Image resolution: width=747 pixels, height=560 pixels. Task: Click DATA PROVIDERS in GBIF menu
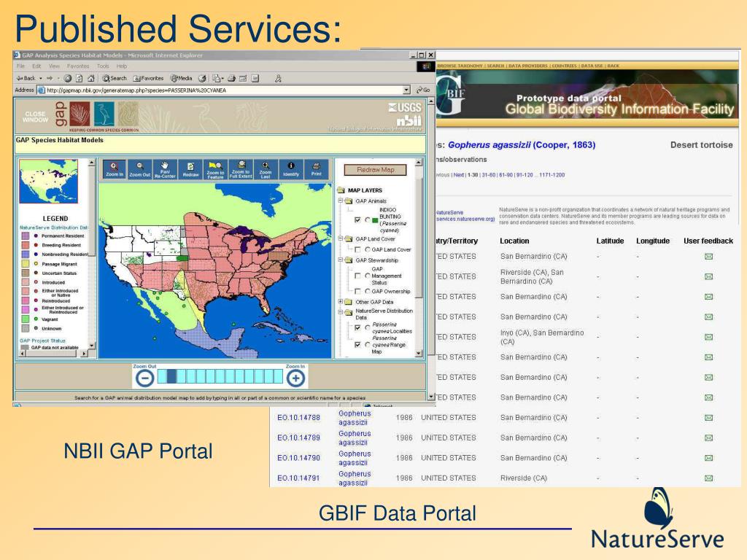pyautogui.click(x=528, y=66)
